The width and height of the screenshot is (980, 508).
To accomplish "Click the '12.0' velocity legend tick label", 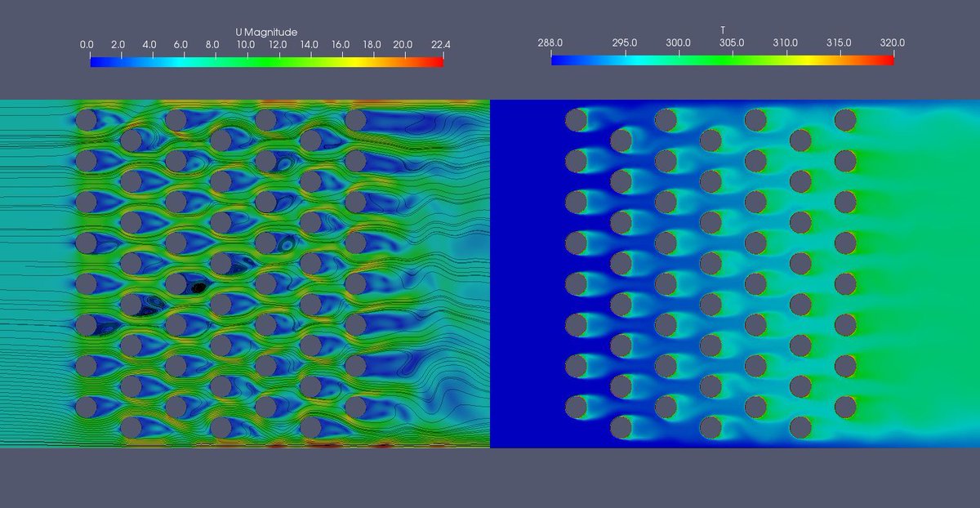I will click(x=277, y=45).
